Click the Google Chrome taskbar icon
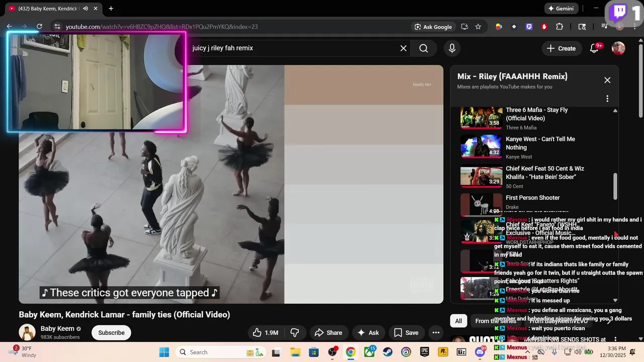 [351, 352]
